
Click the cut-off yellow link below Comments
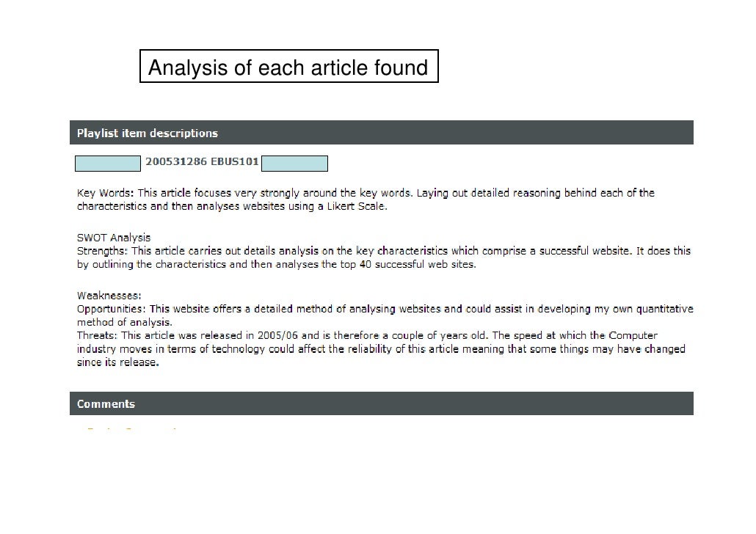130,428
